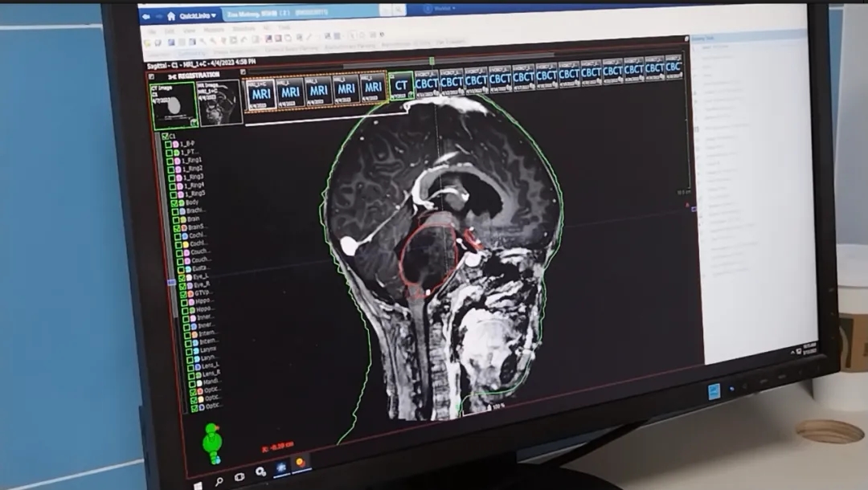Open the View menu
The image size is (868, 490).
[x=190, y=31]
